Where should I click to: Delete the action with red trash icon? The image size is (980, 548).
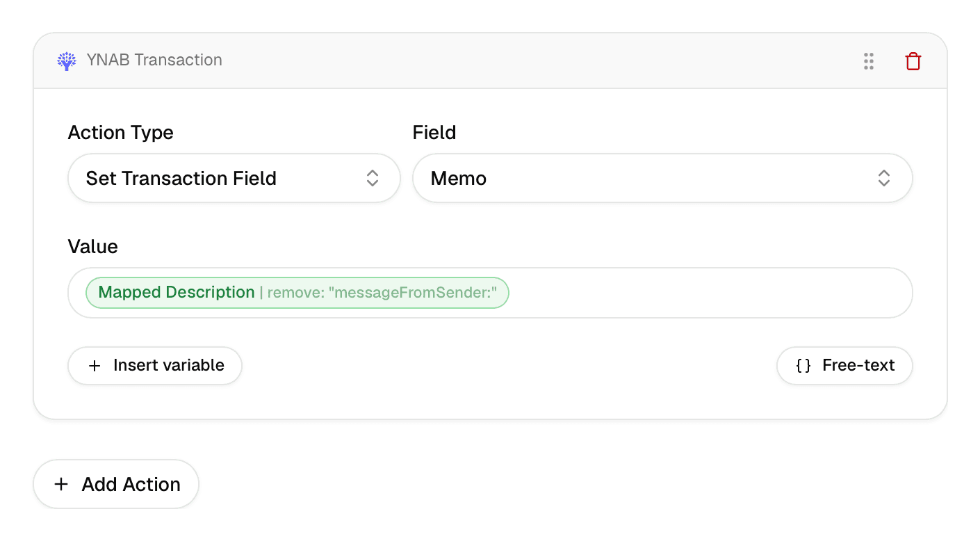(x=913, y=61)
